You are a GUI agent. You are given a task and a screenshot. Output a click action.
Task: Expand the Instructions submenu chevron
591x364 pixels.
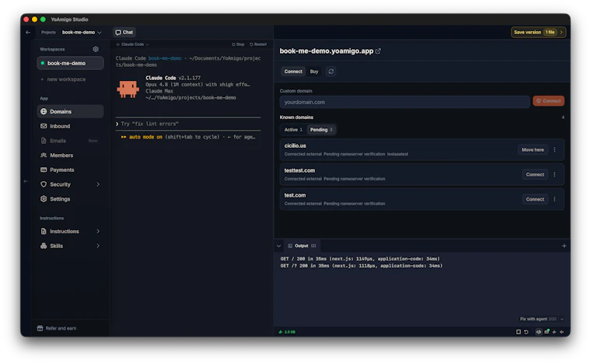pyautogui.click(x=98, y=231)
